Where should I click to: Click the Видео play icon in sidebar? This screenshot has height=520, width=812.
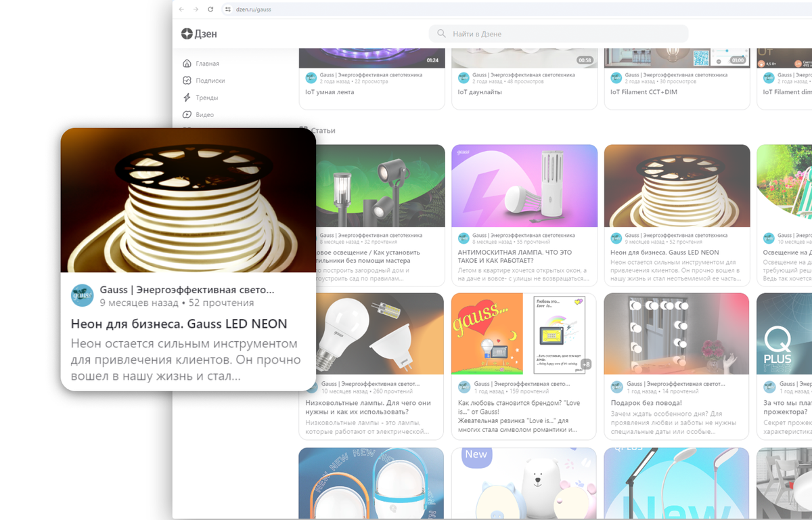187,115
